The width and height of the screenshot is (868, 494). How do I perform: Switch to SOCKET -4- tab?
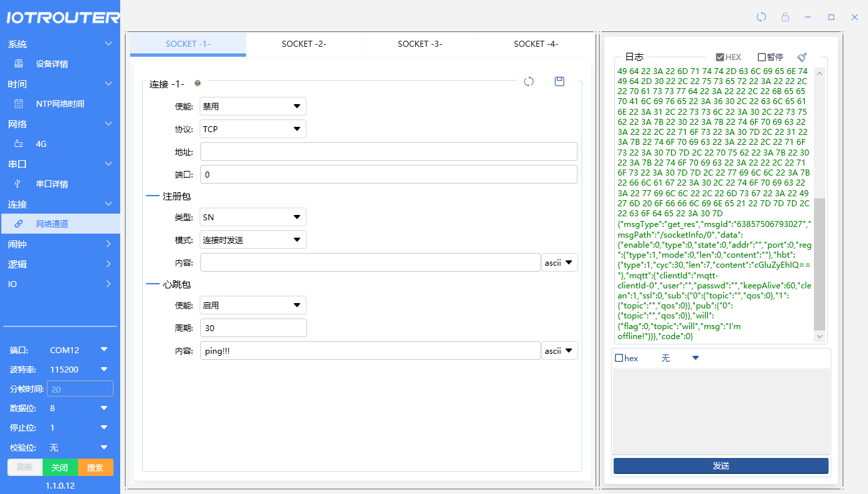point(535,44)
